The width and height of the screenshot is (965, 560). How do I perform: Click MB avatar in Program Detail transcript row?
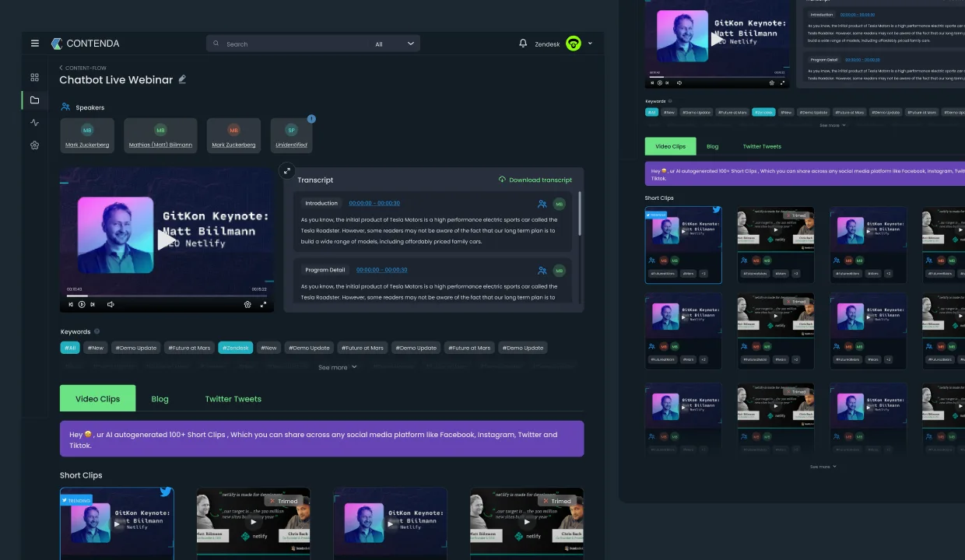coord(559,271)
